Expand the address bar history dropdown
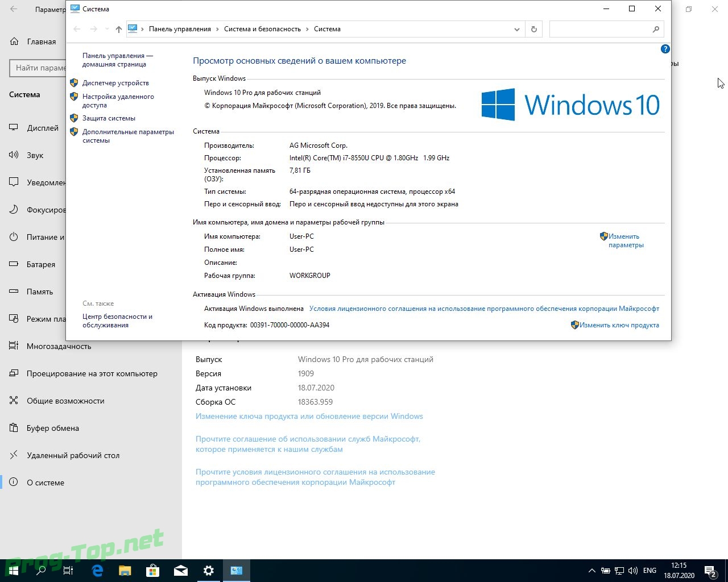The image size is (728, 582). [x=516, y=29]
